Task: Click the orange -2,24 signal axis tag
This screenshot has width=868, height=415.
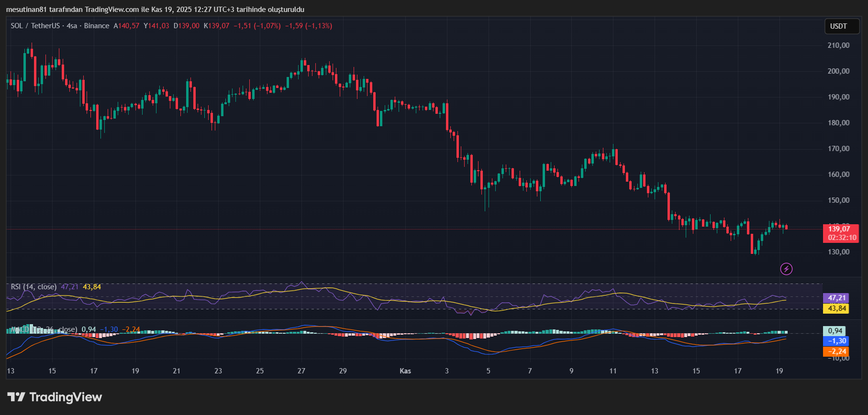Action: (x=835, y=351)
